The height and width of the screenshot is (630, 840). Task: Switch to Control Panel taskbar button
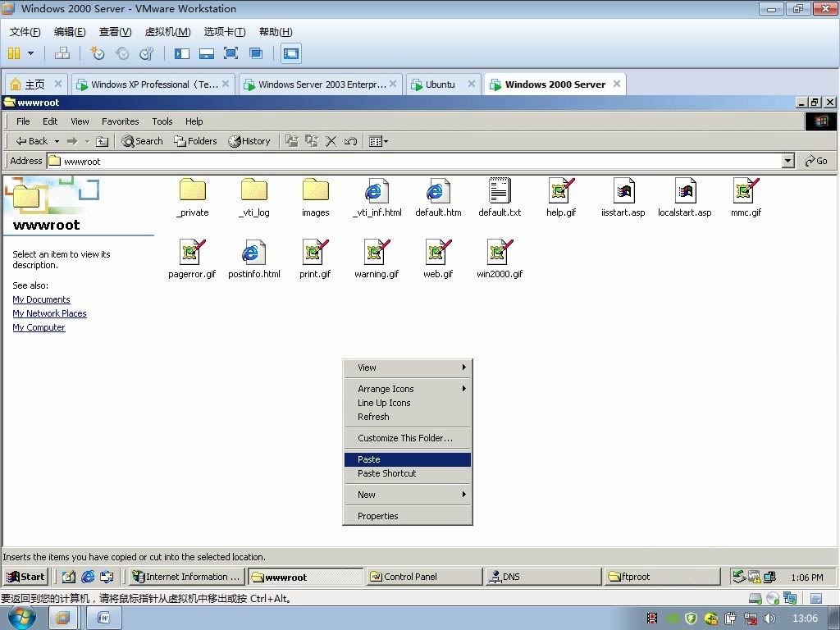click(424, 577)
